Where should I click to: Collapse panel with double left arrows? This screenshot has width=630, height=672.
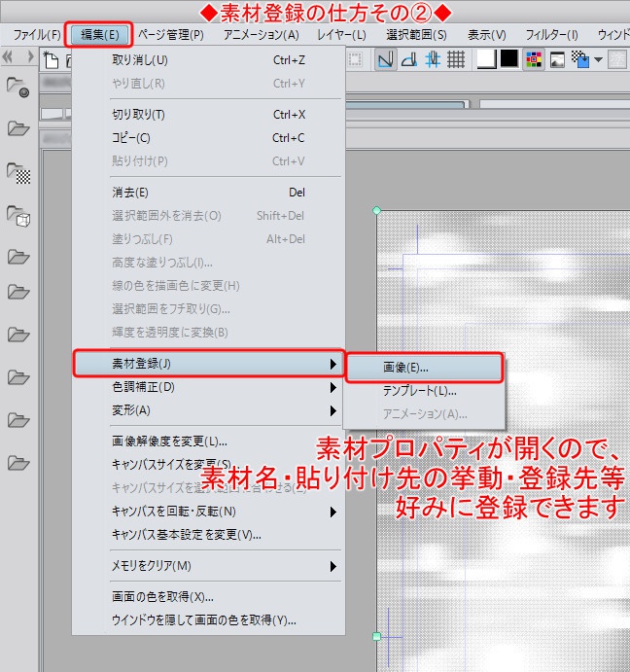point(8,56)
